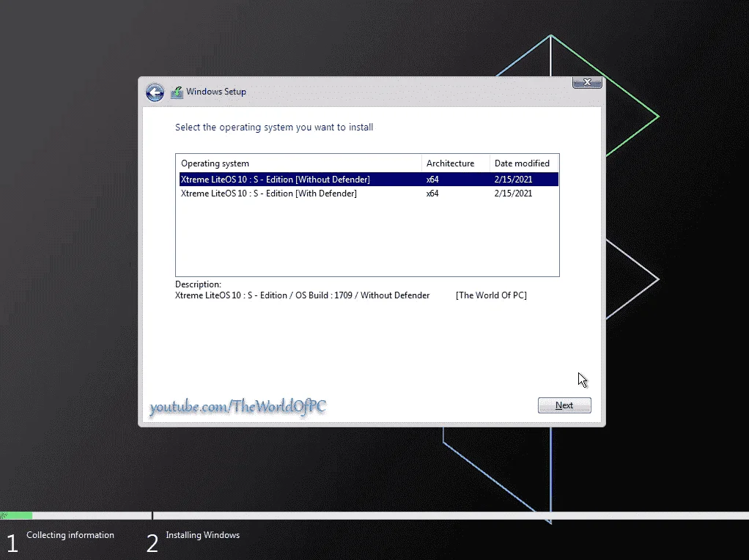The width and height of the screenshot is (749, 560).
Task: Click 2/15/2021 in the Without Defender row
Action: (x=513, y=180)
